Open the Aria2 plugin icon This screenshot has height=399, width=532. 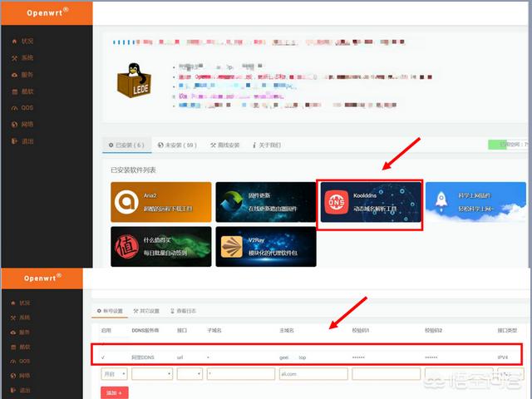[x=126, y=202]
